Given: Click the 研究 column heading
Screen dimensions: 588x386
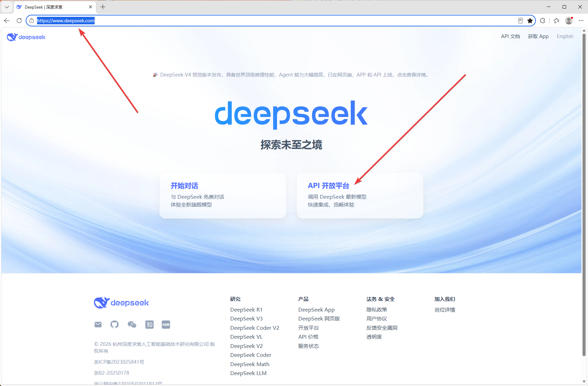Looking at the screenshot, I should (x=236, y=299).
